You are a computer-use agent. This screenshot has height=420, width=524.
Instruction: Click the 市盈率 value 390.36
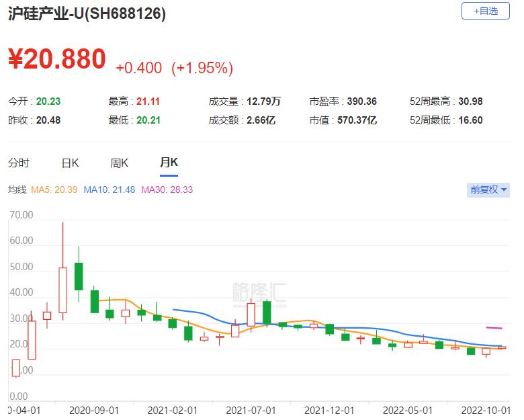[x=362, y=101]
